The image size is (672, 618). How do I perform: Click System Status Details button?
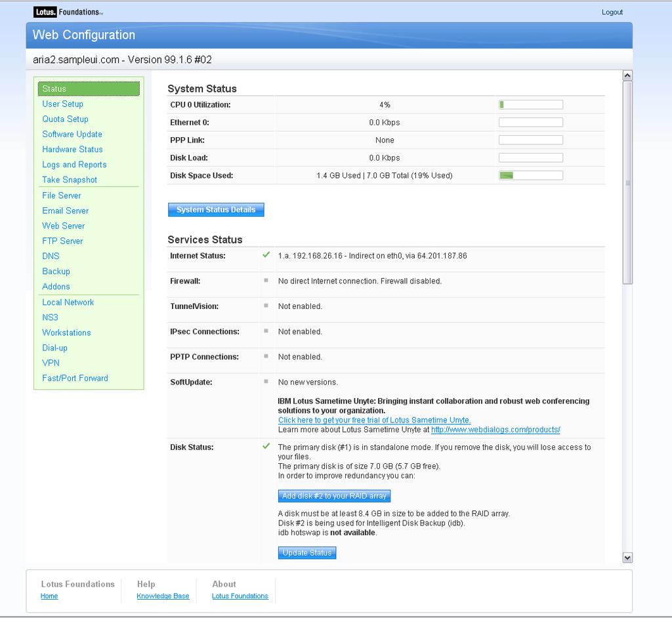(x=216, y=209)
